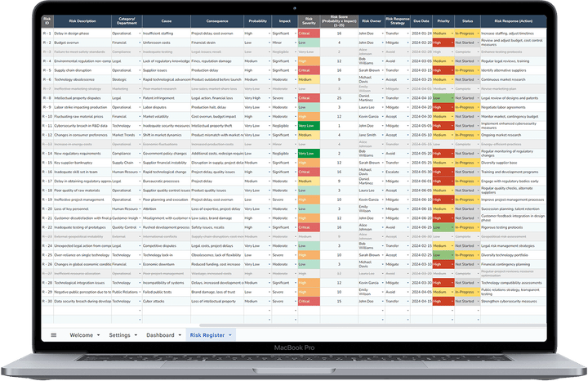Open Priority dropdown in row R-30

pos(452,301)
